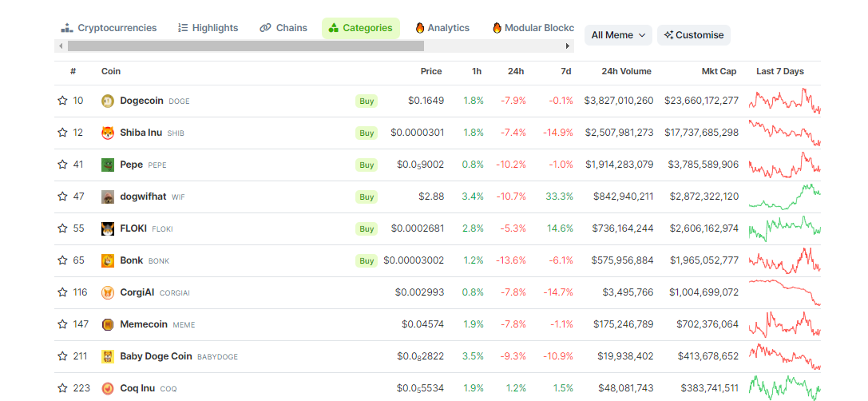Select the Categories tab

360,28
